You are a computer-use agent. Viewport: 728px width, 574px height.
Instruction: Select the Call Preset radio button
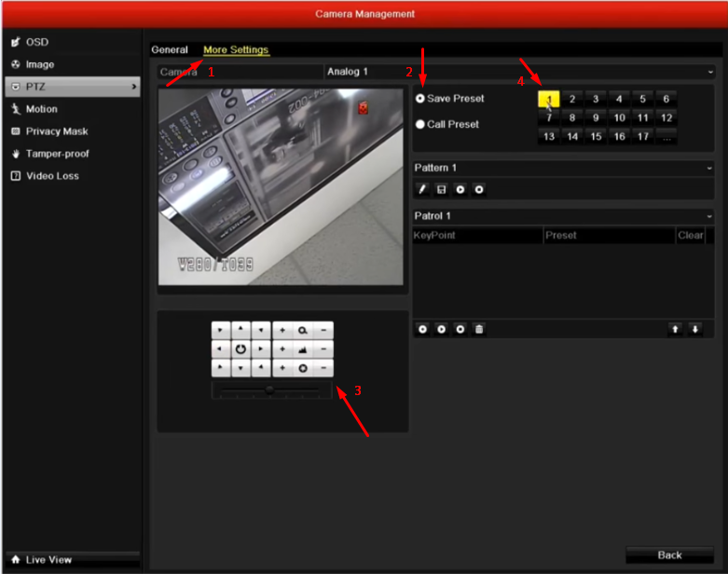click(420, 124)
